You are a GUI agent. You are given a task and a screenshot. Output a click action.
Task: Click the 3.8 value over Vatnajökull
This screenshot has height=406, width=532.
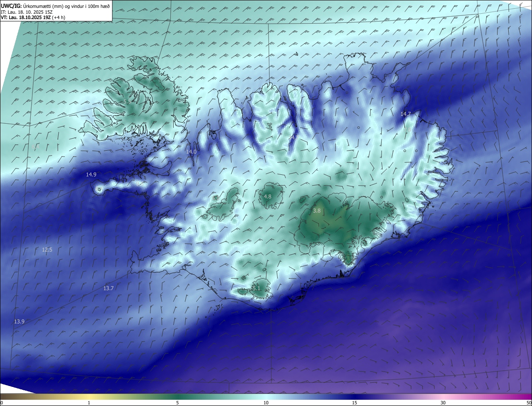pyautogui.click(x=317, y=211)
